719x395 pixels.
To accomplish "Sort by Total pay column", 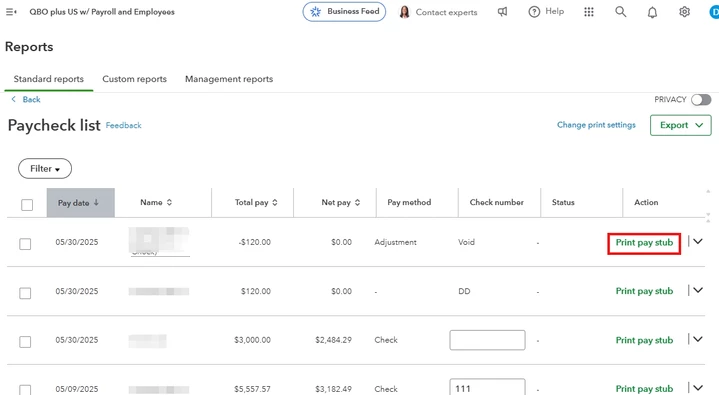I will (256, 202).
